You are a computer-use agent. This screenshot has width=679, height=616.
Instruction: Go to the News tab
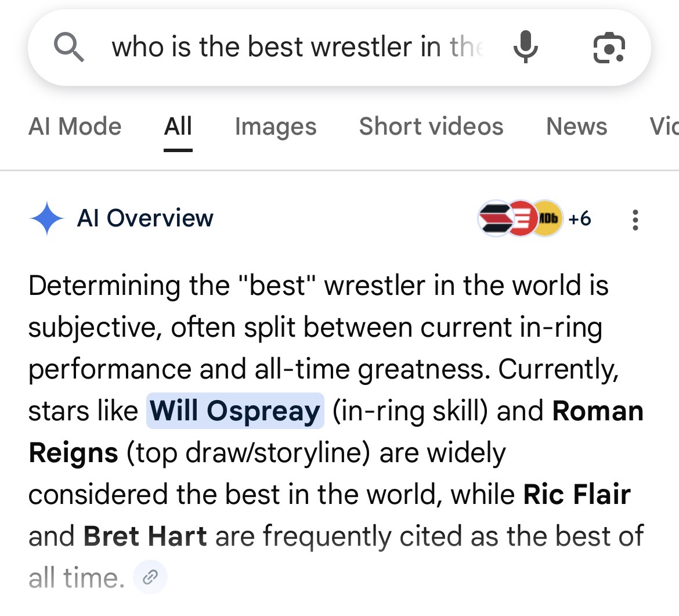coord(576,127)
